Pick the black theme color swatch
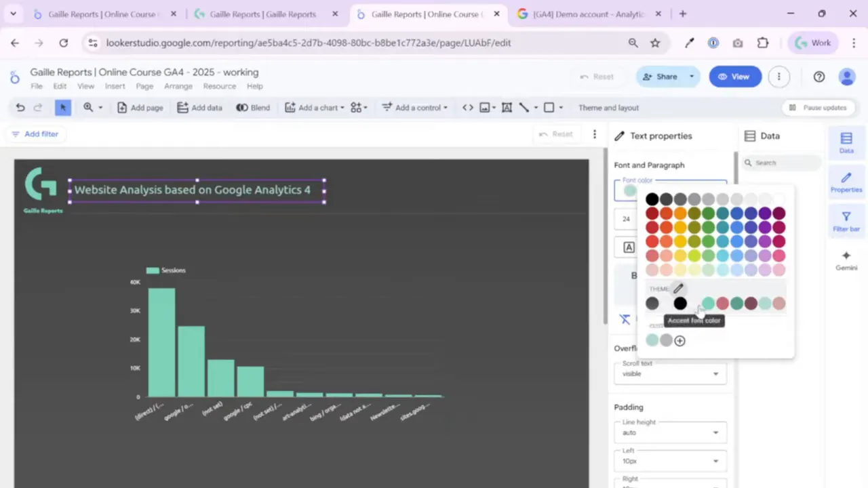Screen dimensions: 868x488 point(680,304)
